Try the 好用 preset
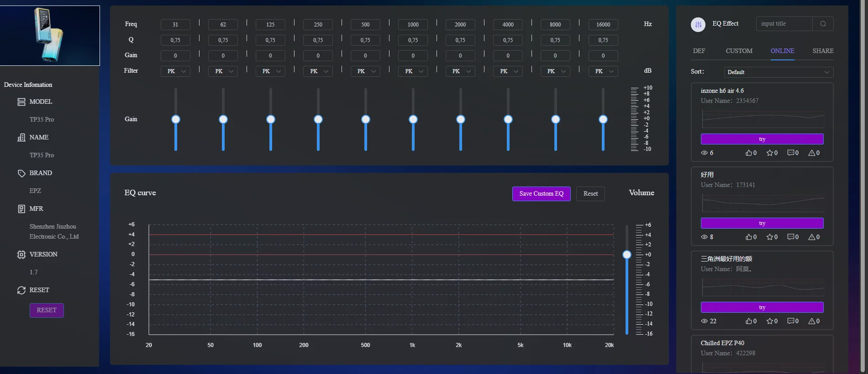 pos(762,223)
